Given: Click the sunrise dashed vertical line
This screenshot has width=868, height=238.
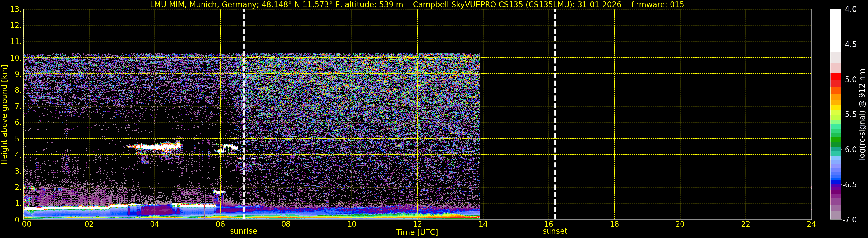Looking at the screenshot, I should pyautogui.click(x=244, y=114).
